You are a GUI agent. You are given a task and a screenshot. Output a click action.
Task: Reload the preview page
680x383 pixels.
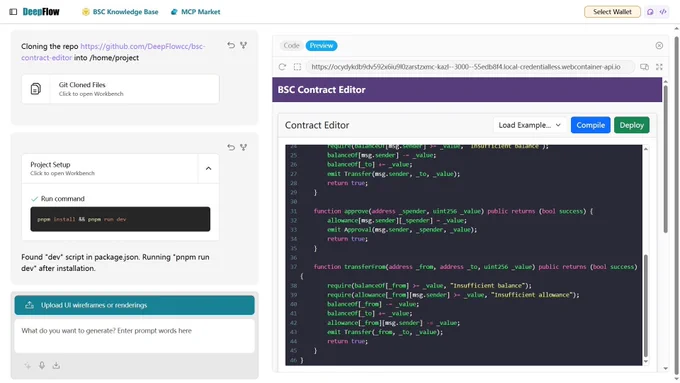point(282,67)
